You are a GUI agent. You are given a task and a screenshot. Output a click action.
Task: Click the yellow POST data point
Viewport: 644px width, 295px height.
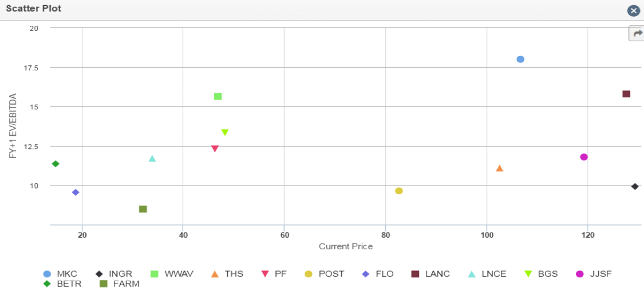point(399,191)
